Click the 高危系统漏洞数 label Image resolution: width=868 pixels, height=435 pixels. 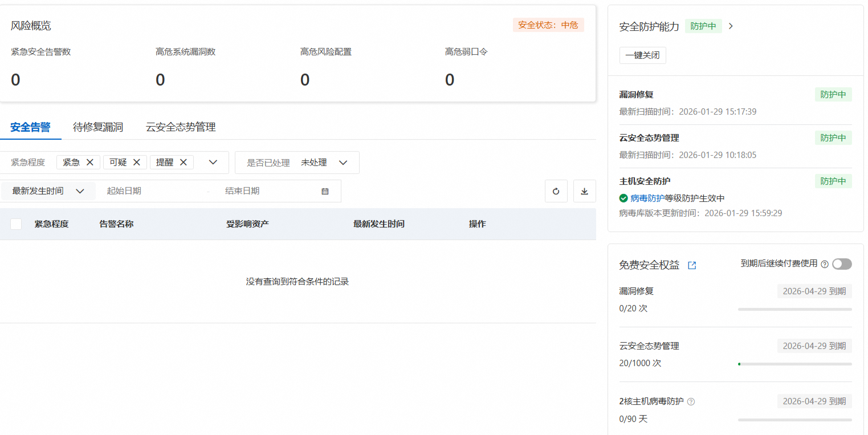point(186,52)
